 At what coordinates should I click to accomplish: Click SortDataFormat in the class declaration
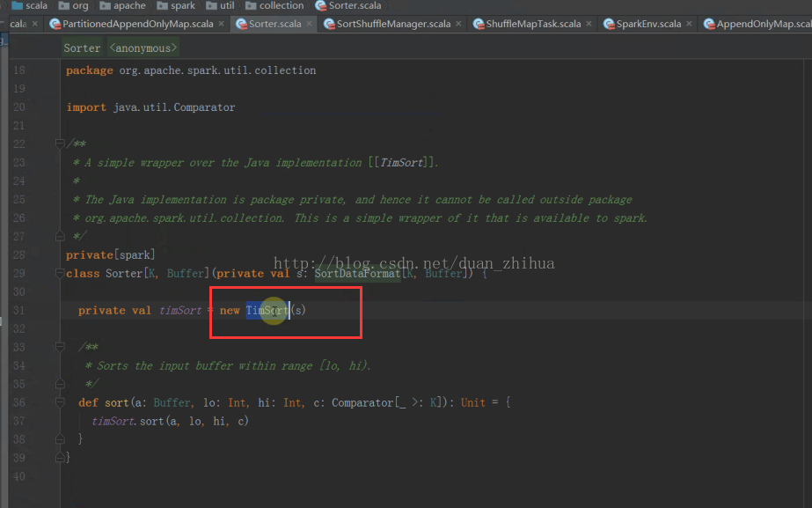[357, 273]
